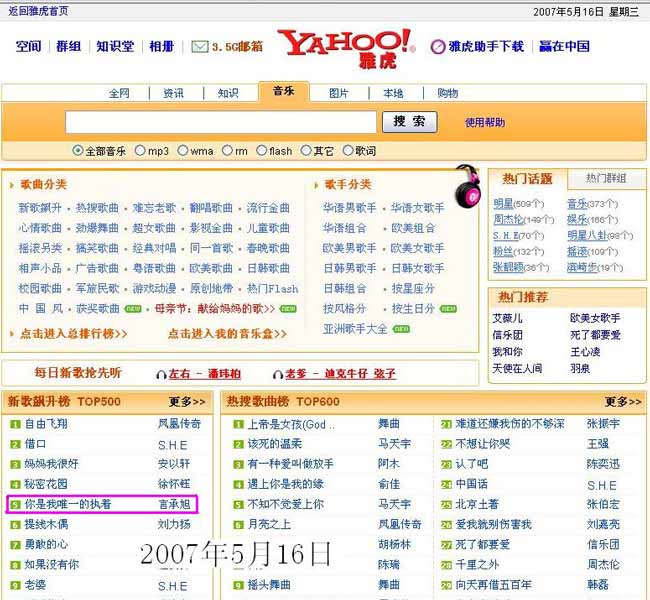Click rank 1 badge beside 上帝是女孩
Viewport: 650px width, 600px height.
click(238, 424)
